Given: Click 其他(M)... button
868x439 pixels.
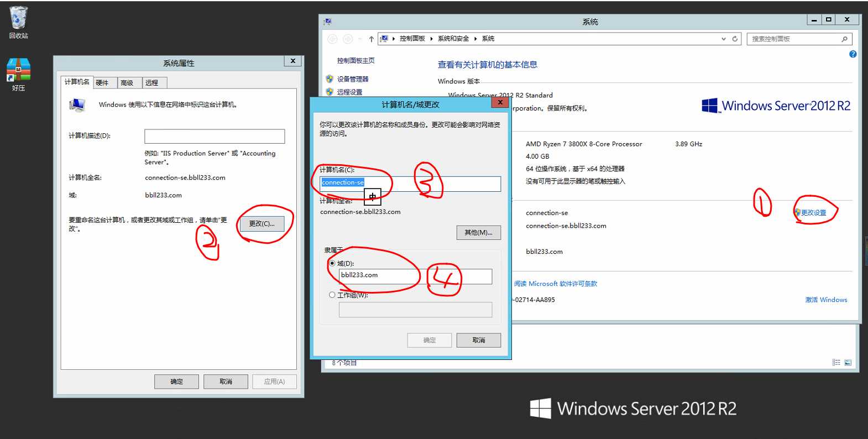Looking at the screenshot, I should coord(478,233).
